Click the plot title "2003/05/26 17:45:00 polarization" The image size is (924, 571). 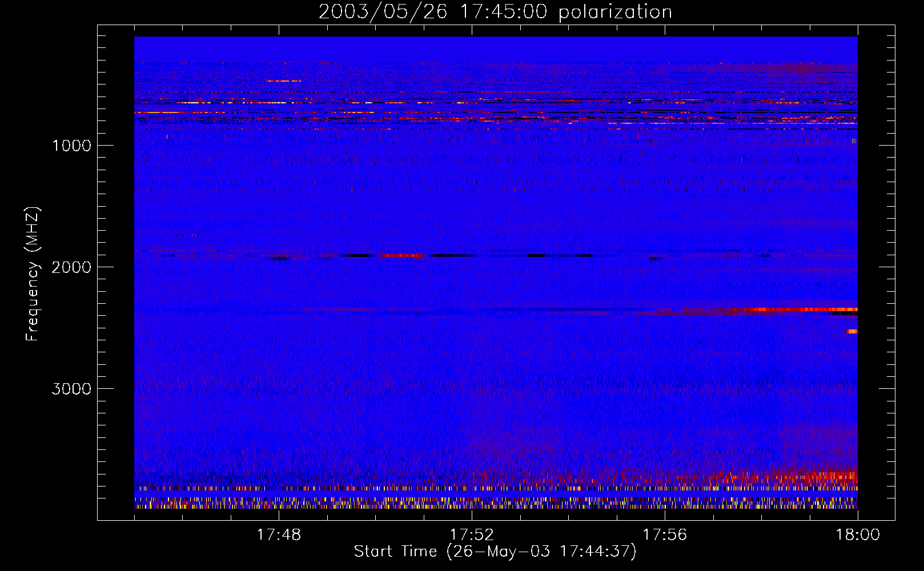[x=495, y=11]
